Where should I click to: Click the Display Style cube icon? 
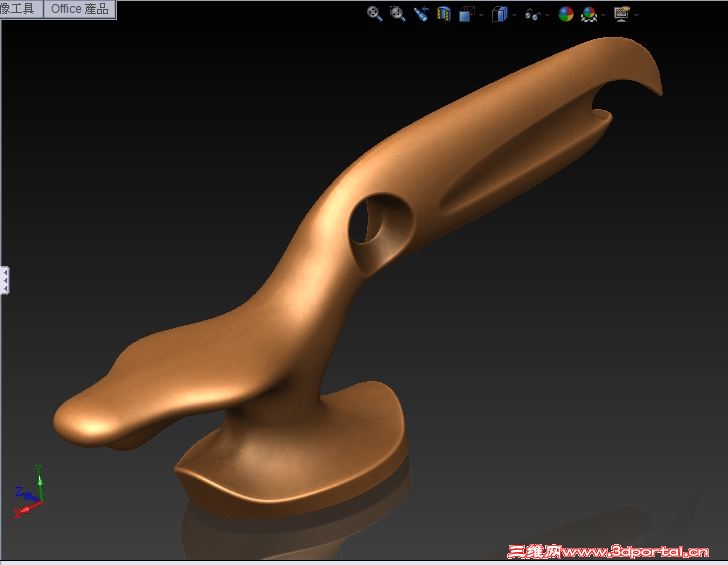pyautogui.click(x=500, y=14)
